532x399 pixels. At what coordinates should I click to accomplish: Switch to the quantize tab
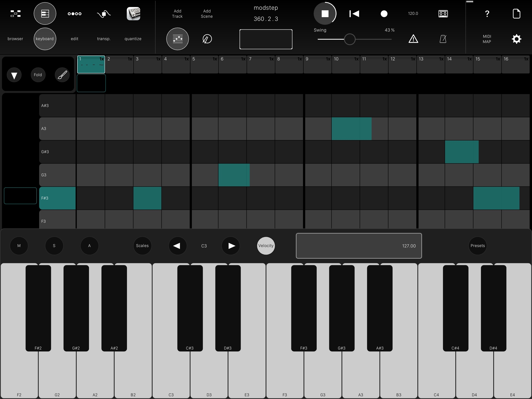[x=133, y=39]
